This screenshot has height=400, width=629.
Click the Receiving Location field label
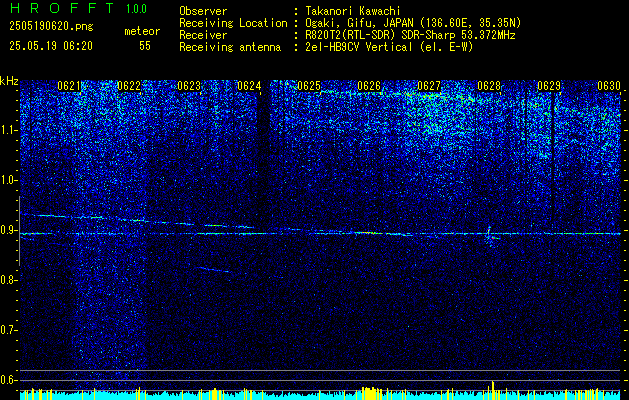(233, 24)
